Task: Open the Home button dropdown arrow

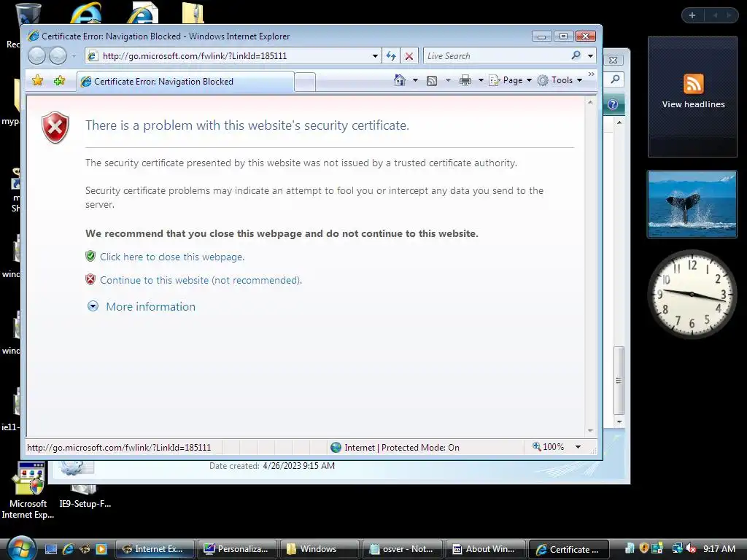Action: point(415,80)
